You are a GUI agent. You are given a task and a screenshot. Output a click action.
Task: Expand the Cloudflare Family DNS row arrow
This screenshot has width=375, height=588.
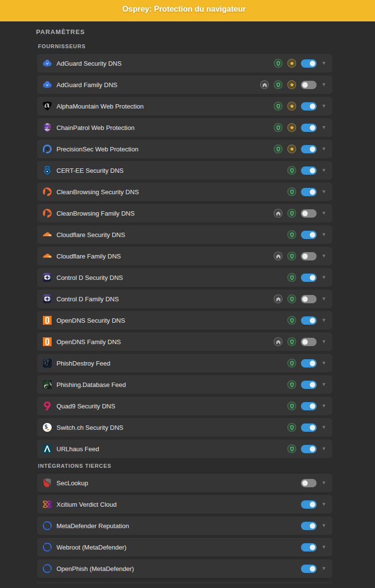(x=324, y=256)
